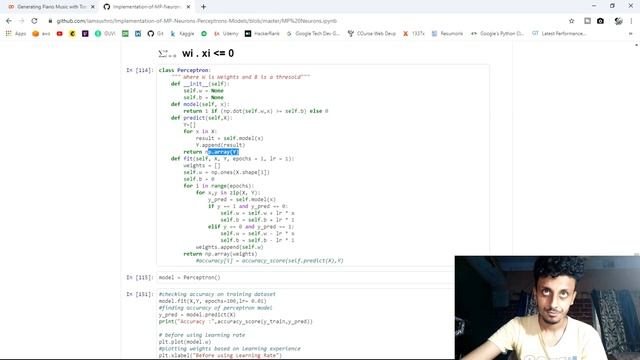Click the browser forward arrow

click(22, 21)
